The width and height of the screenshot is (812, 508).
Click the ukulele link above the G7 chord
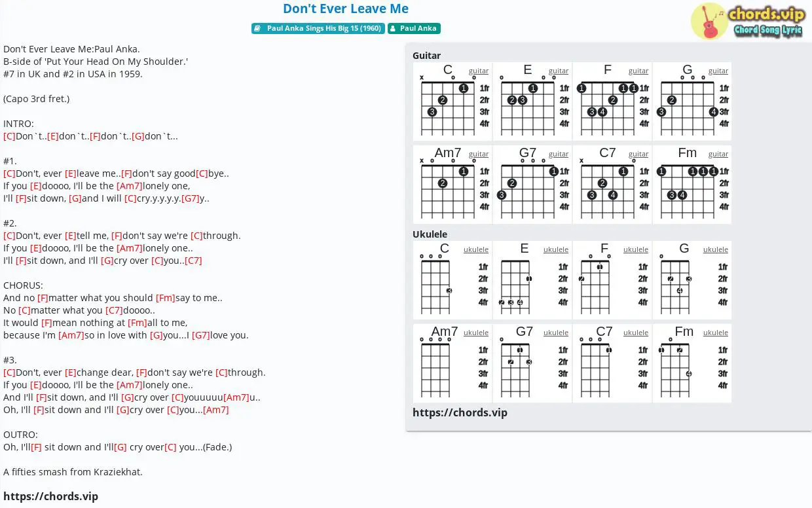point(556,333)
